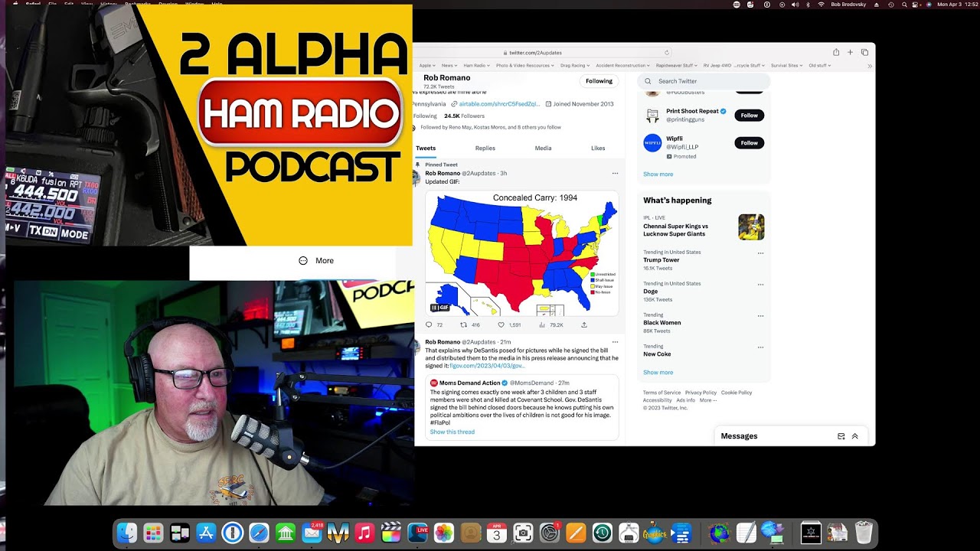The height and width of the screenshot is (551, 980).
Task: Reload the twitter.com page
Action: (667, 53)
